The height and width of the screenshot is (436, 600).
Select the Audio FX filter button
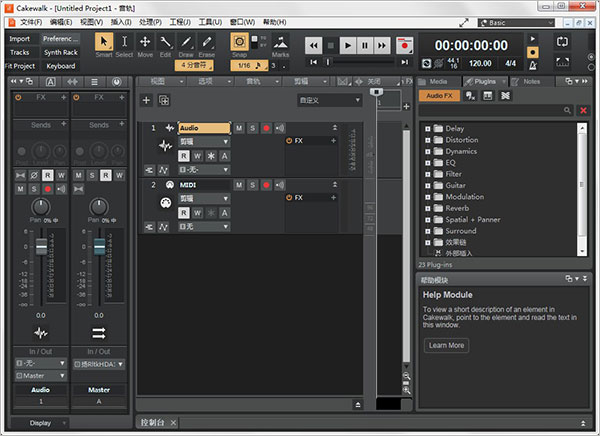(439, 96)
